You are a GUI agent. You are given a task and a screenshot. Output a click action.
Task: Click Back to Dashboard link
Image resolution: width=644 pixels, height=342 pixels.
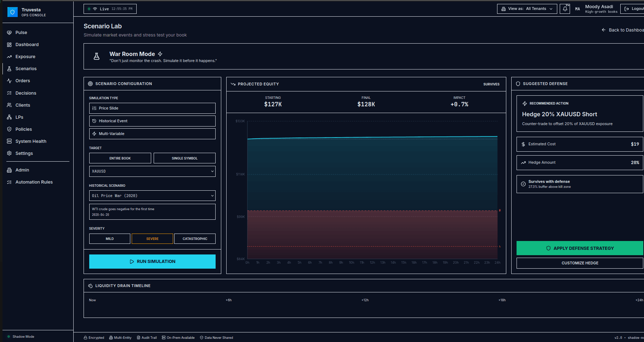point(623,30)
